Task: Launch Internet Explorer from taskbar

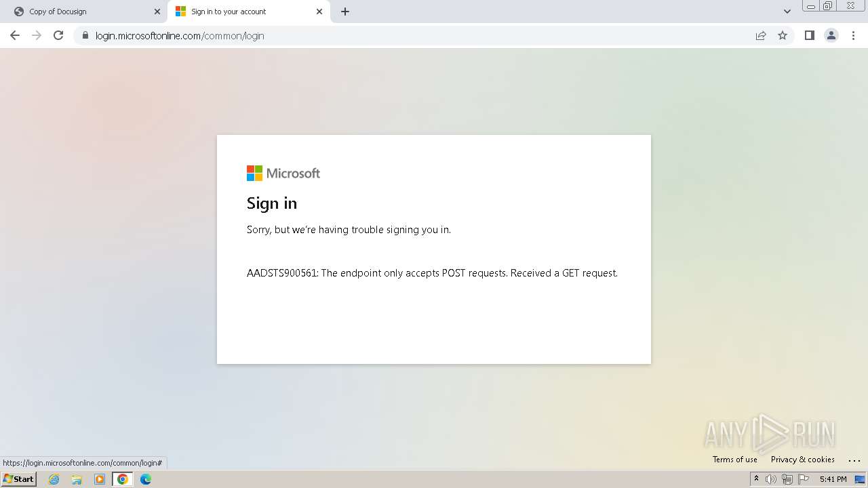Action: pyautogui.click(x=54, y=479)
